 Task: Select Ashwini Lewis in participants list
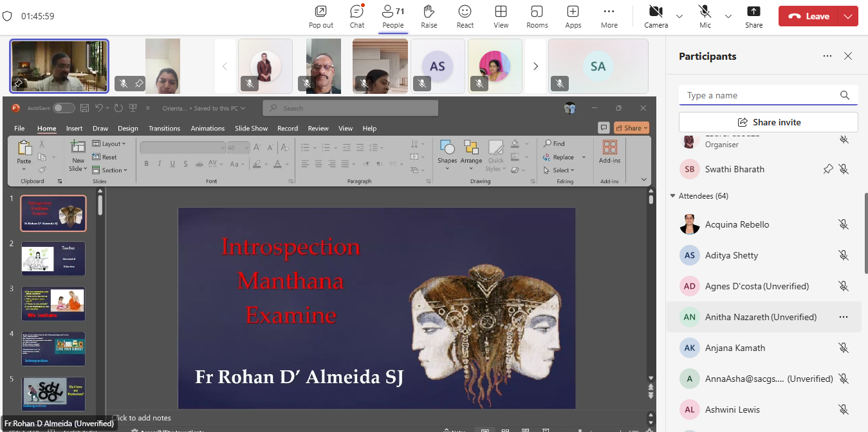(764, 410)
